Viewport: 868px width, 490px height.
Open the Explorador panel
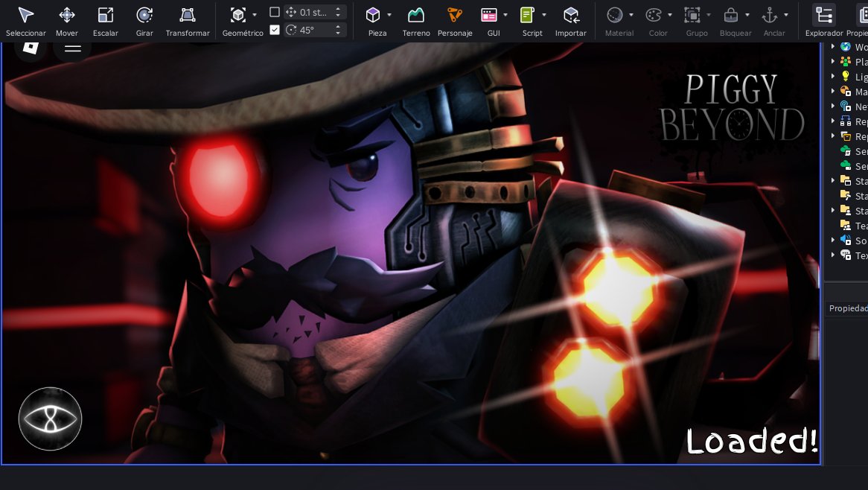coord(824,21)
